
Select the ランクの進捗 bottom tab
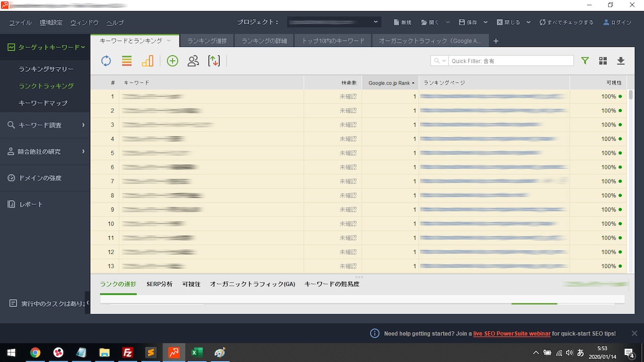click(118, 284)
